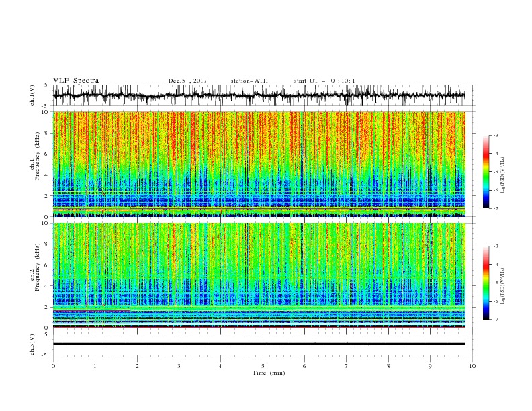Click the "4" kHz tick of ch.2 spectrogram

point(47,286)
